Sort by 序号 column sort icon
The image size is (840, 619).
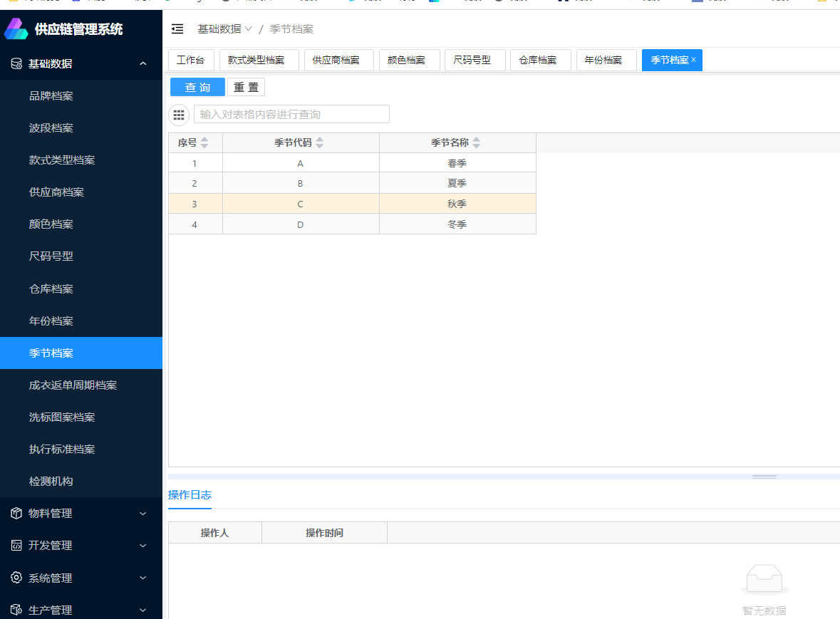tap(204, 143)
